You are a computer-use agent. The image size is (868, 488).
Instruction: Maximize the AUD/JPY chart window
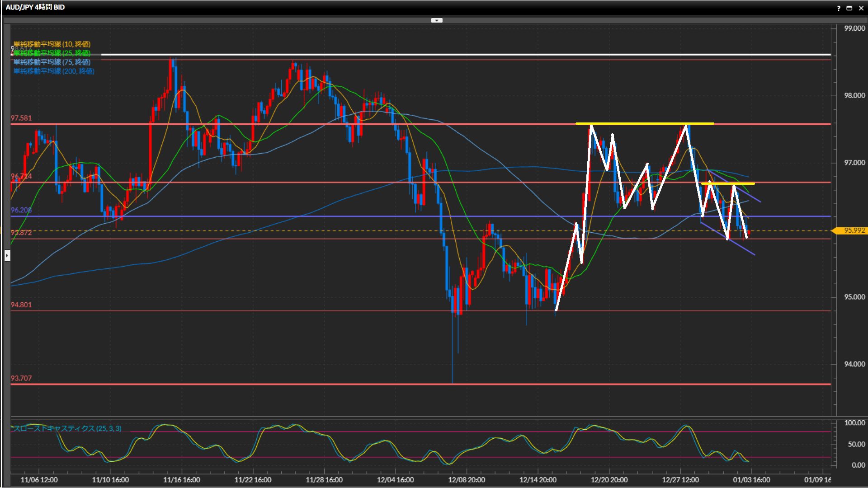click(x=849, y=8)
